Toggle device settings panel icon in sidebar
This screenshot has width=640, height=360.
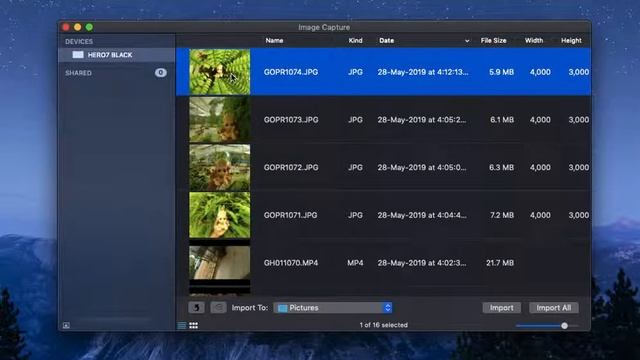[66, 325]
